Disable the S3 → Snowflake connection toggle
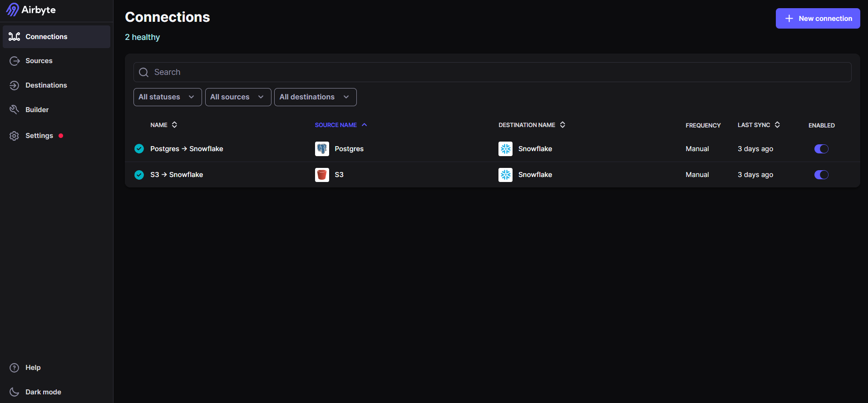Image resolution: width=868 pixels, height=403 pixels. 821,175
